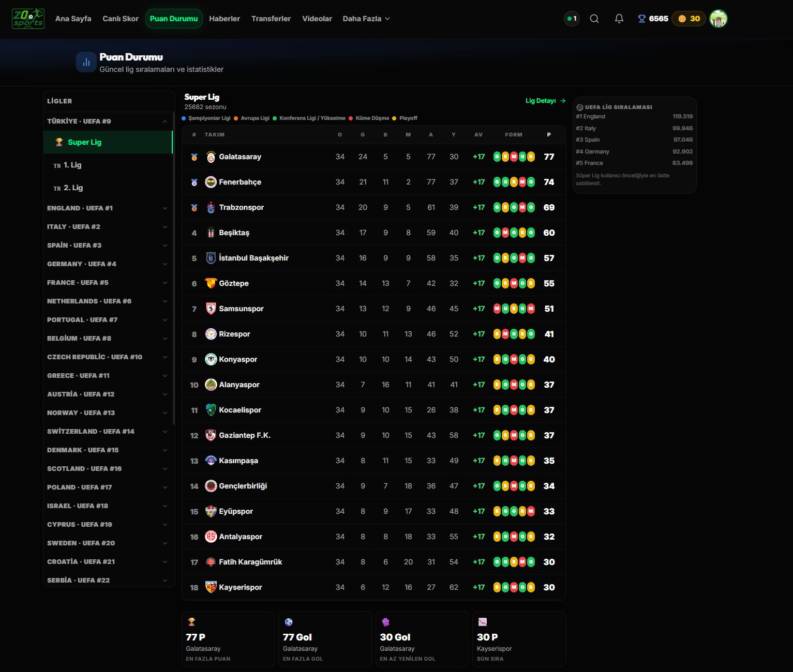793x672 pixels.
Task: Open the Videolar tab
Action: (x=317, y=19)
